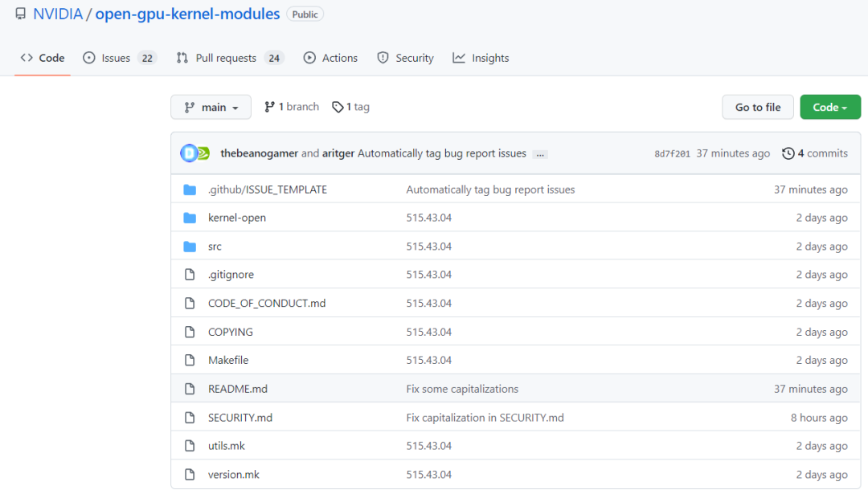The image size is (868, 494).
Task: Click the kernel-open folder icon
Action: click(x=190, y=218)
